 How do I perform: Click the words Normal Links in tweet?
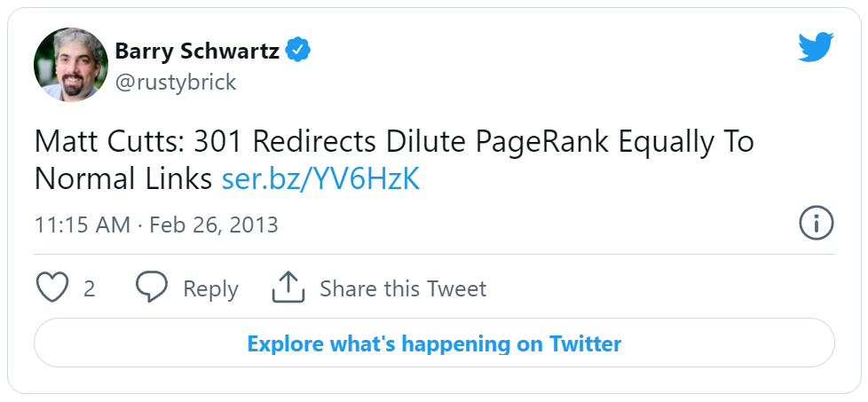(123, 179)
